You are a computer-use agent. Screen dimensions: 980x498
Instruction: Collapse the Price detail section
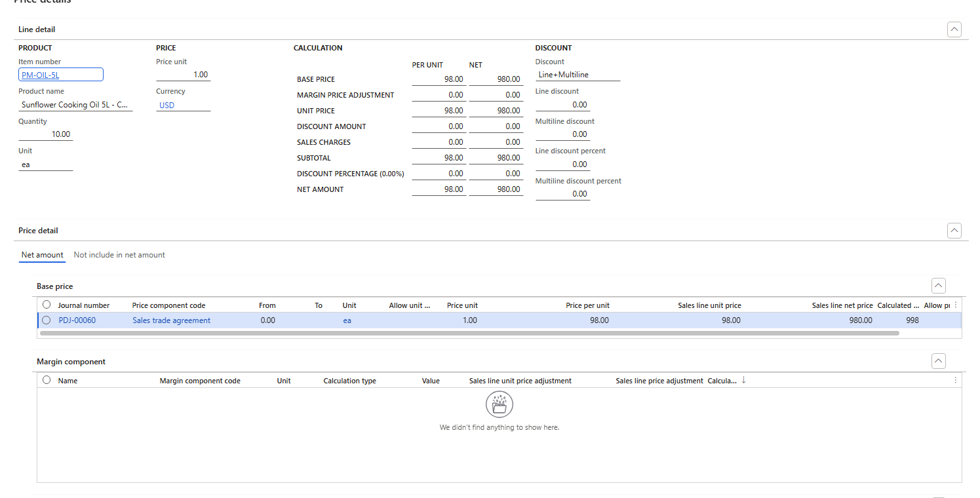pyautogui.click(x=954, y=231)
